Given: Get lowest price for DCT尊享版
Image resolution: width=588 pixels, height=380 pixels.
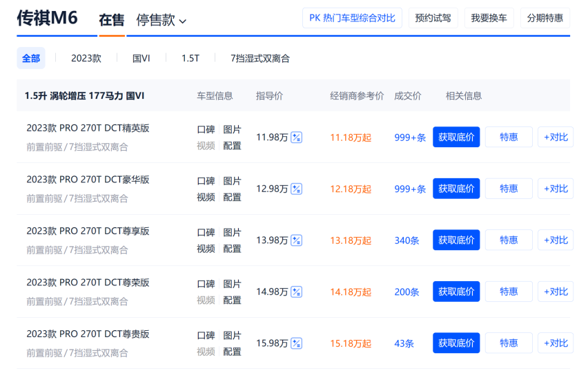Looking at the screenshot, I should tap(456, 240).
